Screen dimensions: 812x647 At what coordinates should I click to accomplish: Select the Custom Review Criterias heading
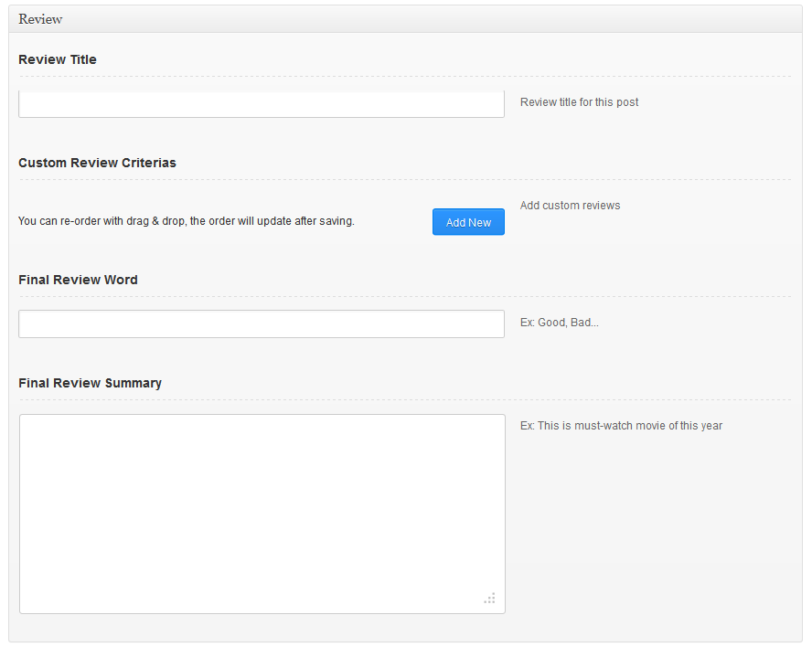coord(97,163)
